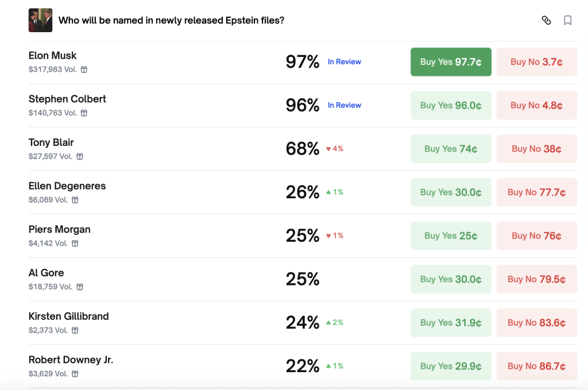This screenshot has width=588, height=390.
Task: Click the rewards icon under Tony Blair
Action: pos(80,156)
